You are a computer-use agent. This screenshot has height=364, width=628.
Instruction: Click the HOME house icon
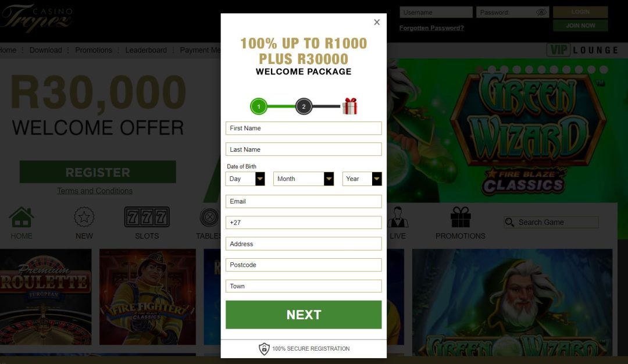coord(22,217)
